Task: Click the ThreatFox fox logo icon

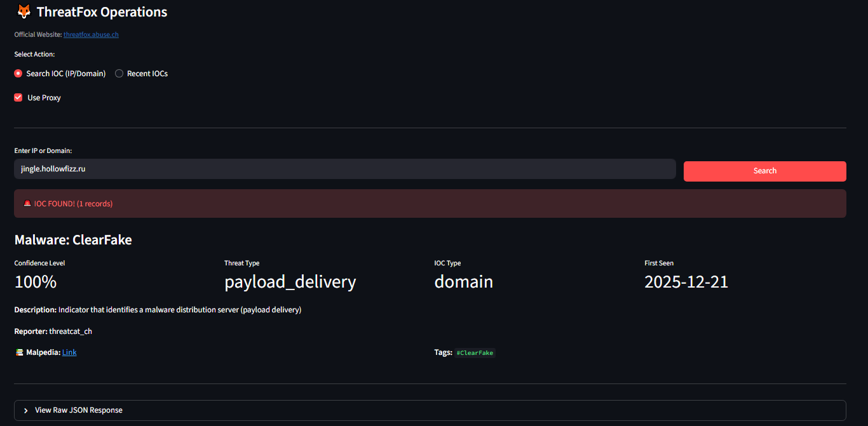Action: click(x=23, y=11)
